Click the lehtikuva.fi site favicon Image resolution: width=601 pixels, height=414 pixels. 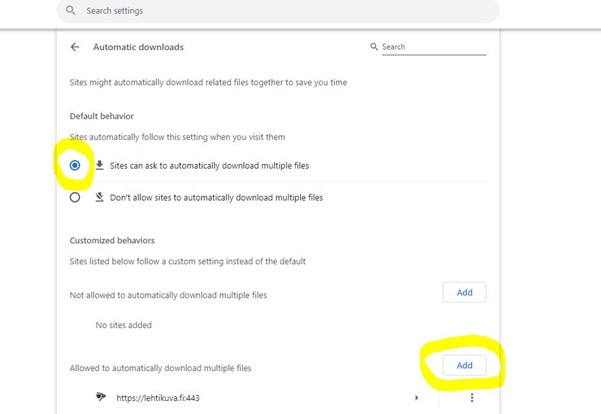(x=101, y=397)
